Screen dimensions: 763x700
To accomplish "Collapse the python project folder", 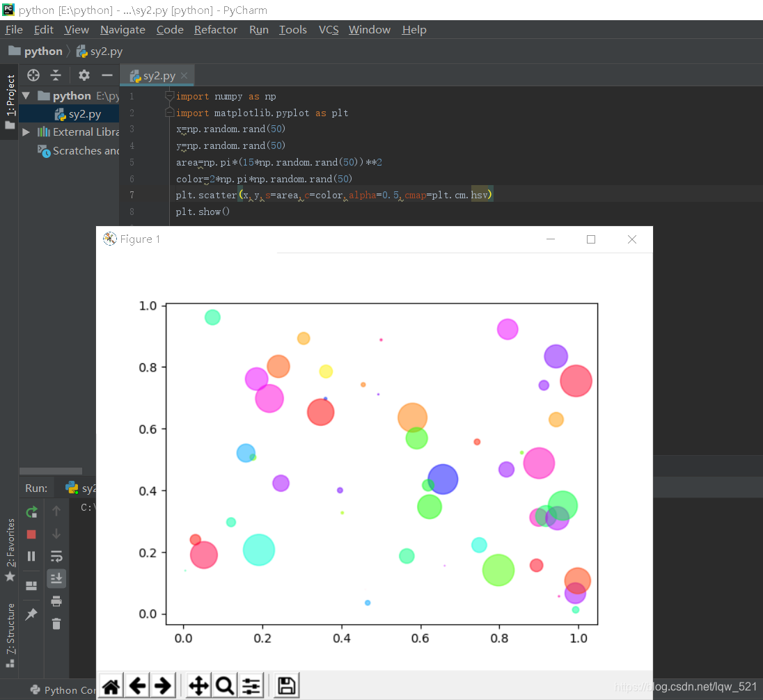I will pyautogui.click(x=26, y=95).
